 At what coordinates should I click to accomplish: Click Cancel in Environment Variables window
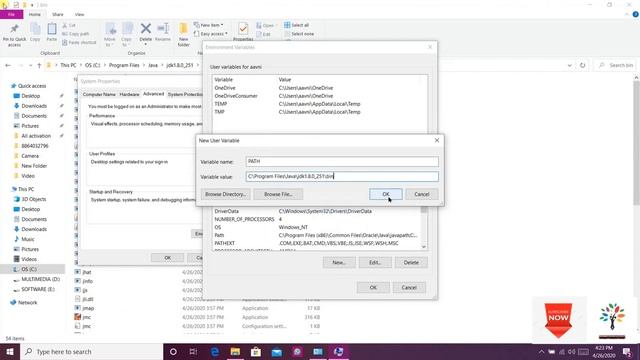point(409,287)
